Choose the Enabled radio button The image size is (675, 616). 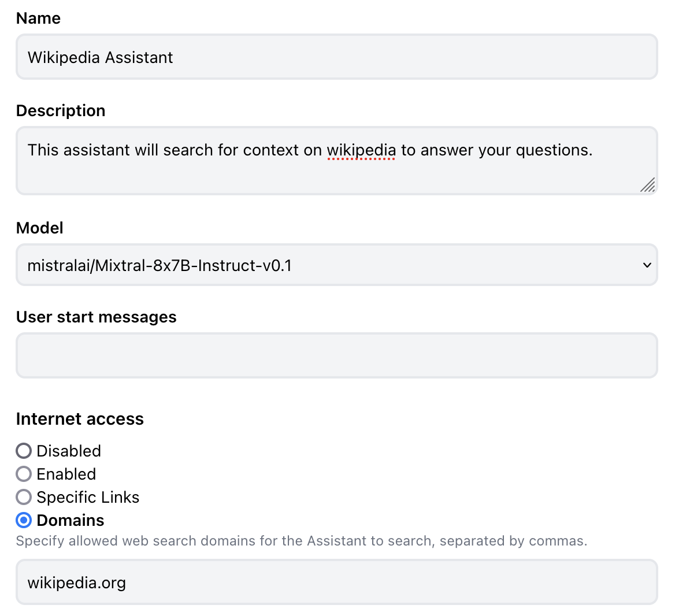(x=24, y=474)
